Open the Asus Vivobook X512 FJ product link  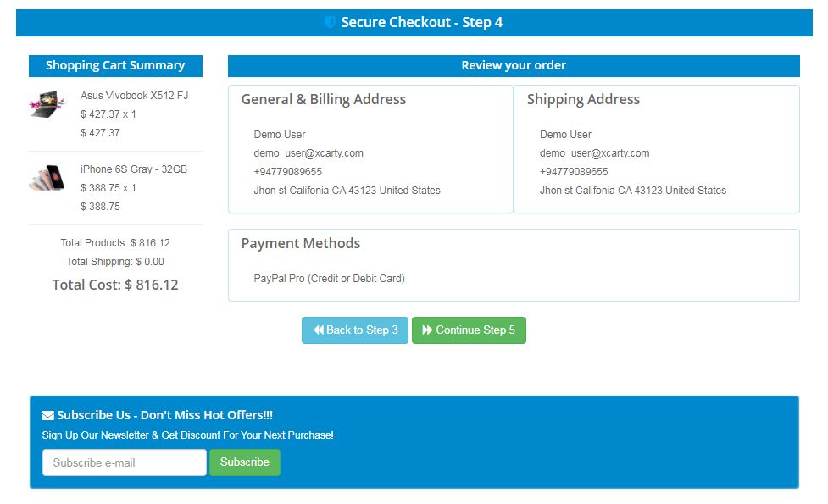pyautogui.click(x=134, y=96)
